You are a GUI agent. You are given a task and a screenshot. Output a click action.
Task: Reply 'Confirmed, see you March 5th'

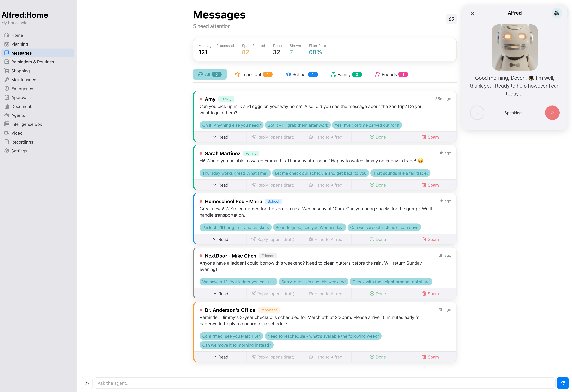(231, 336)
